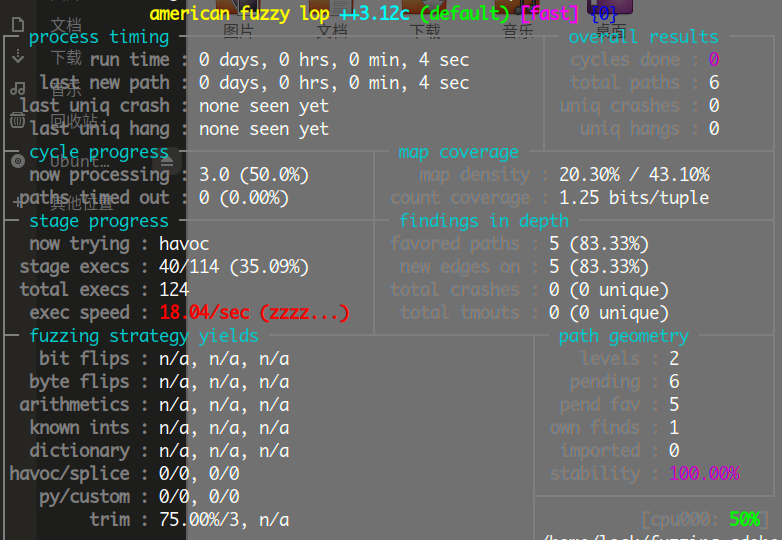This screenshot has width=782, height=540.
Task: Click the Music (音乐) note icon in the sidebar
Action: [x=17, y=89]
